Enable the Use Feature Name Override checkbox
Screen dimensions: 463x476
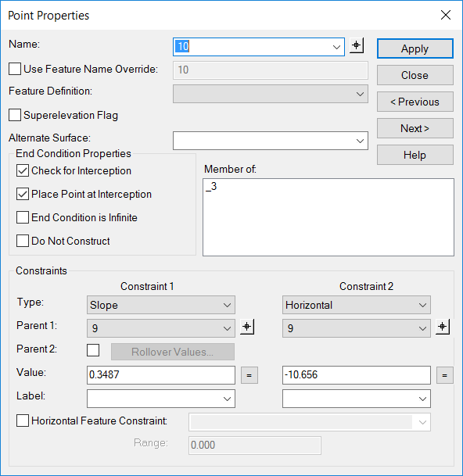tap(15, 69)
